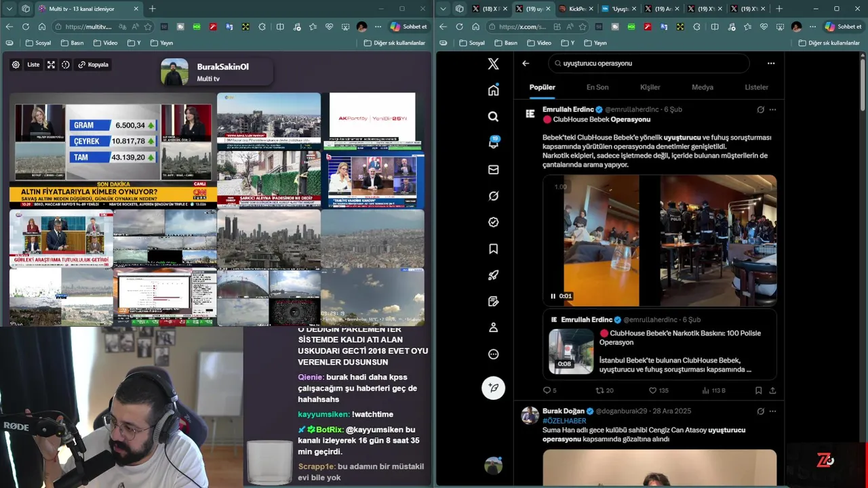
Task: Open the X sidebar Profile person icon
Action: click(493, 327)
